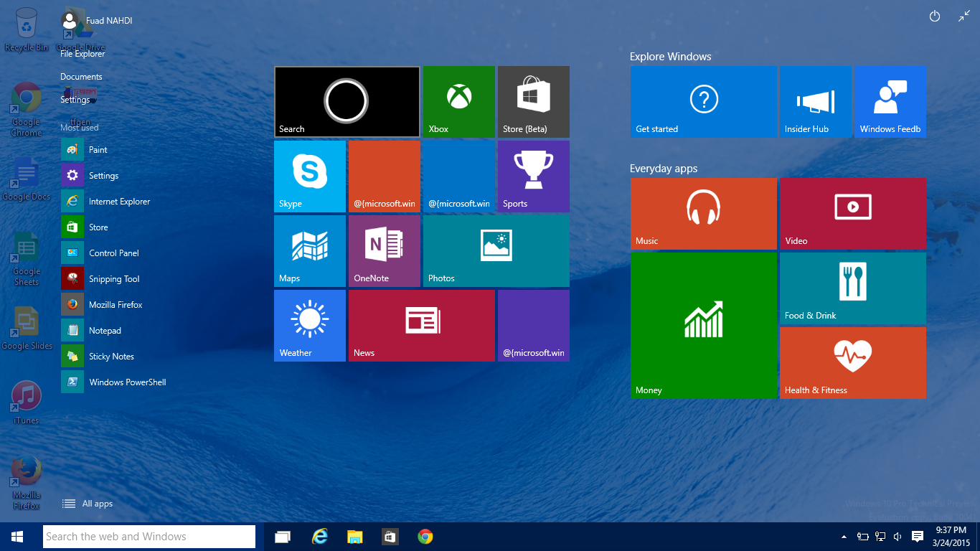980x551 pixels.
Task: Open the Money tile
Action: tap(703, 325)
